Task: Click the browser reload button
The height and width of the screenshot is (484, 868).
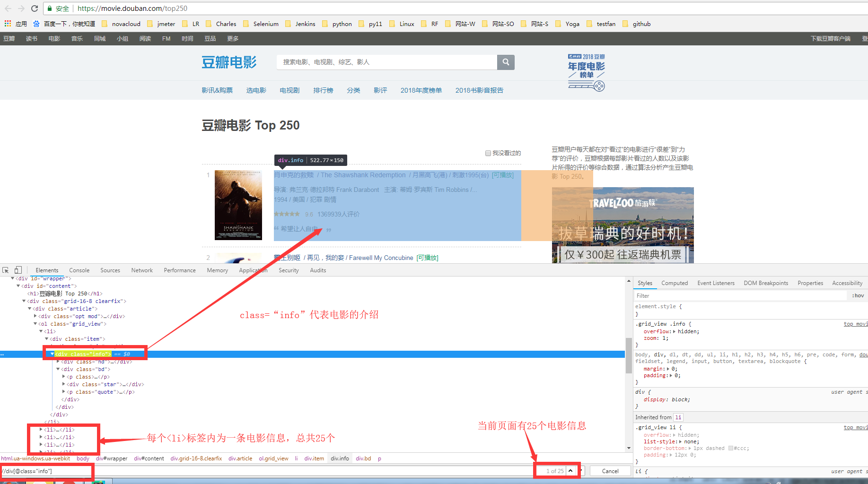Action: (x=35, y=9)
